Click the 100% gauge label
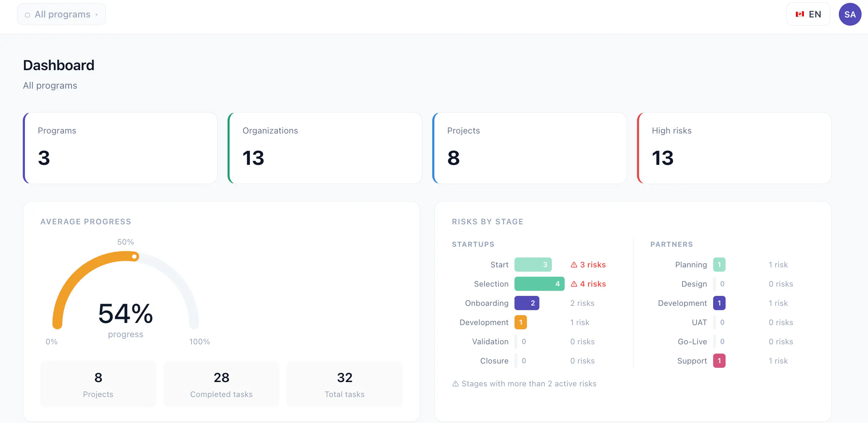The width and height of the screenshot is (868, 423). pos(199,341)
